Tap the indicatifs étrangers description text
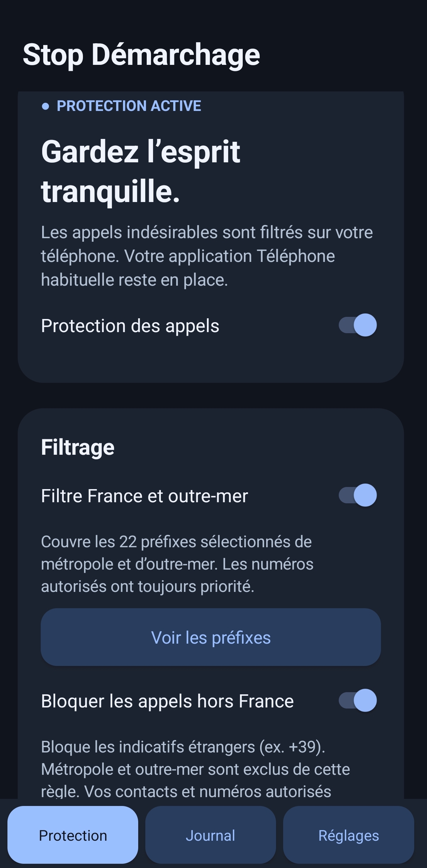Screen dimensions: 427x868 (x=196, y=769)
